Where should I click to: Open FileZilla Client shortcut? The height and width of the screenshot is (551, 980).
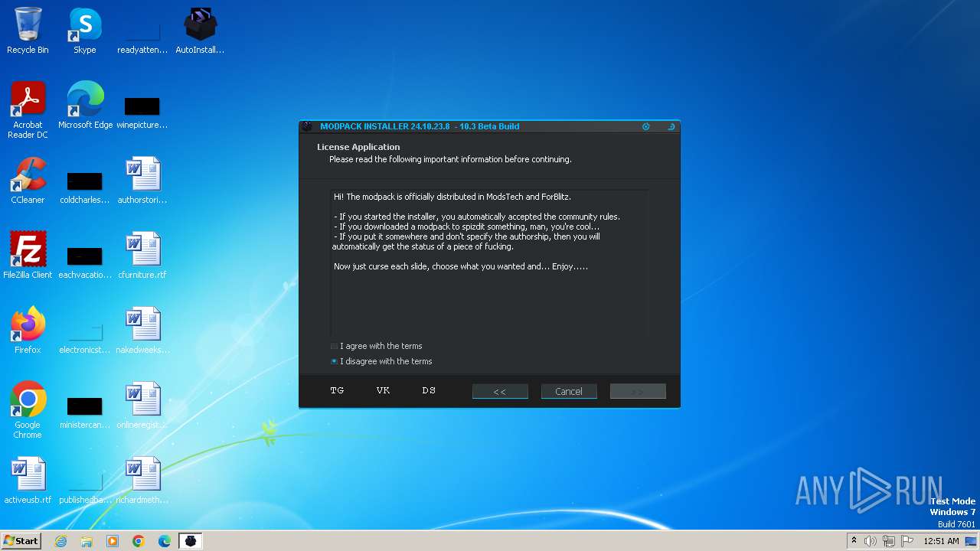coord(28,256)
